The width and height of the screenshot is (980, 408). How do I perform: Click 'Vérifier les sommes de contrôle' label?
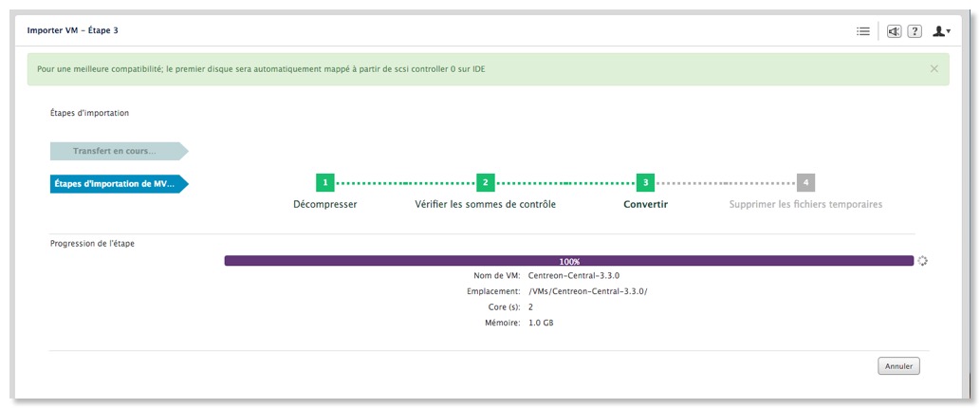485,204
